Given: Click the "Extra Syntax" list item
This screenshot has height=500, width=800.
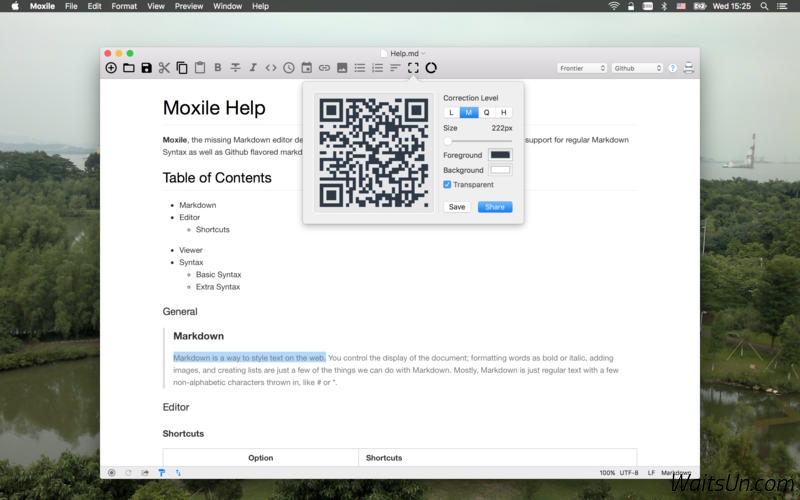Looking at the screenshot, I should (218, 287).
